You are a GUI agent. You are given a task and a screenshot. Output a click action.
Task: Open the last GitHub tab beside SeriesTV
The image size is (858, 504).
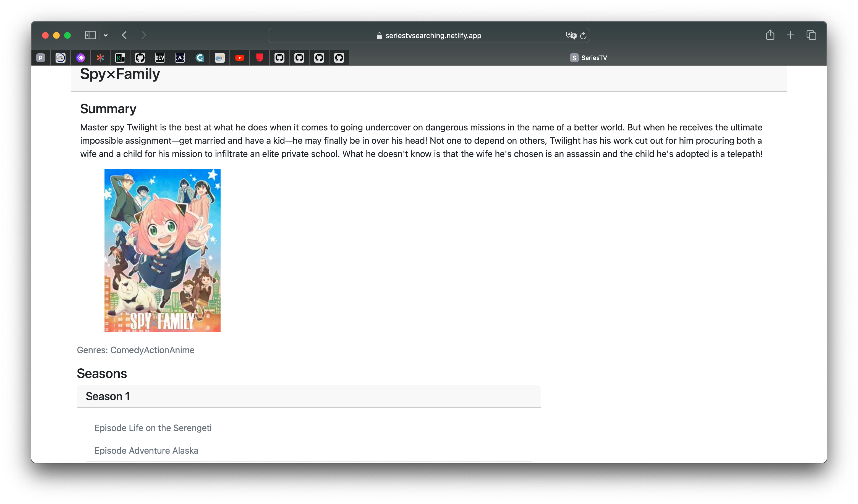[339, 58]
